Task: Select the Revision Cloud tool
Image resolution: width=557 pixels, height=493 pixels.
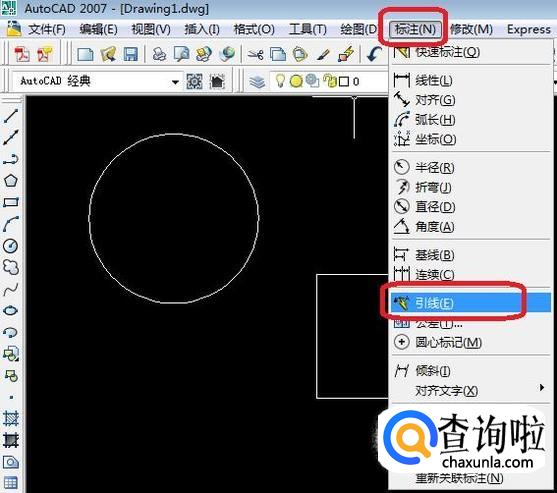Action: coord(11,267)
